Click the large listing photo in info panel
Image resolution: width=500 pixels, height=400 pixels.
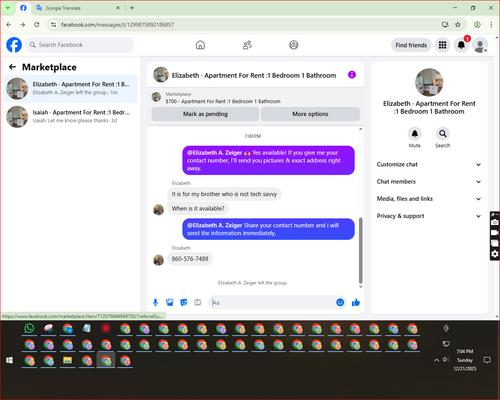[x=429, y=82]
